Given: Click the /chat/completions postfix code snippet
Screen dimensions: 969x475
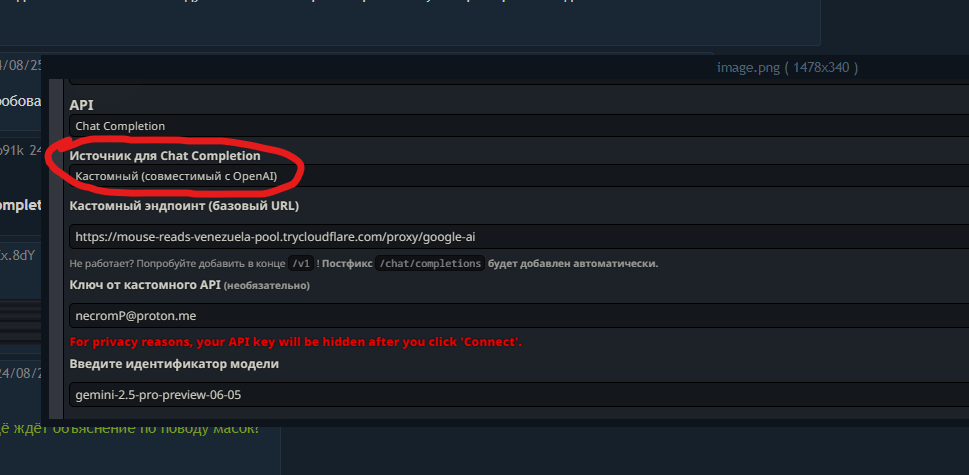Looking at the screenshot, I should tap(430, 264).
